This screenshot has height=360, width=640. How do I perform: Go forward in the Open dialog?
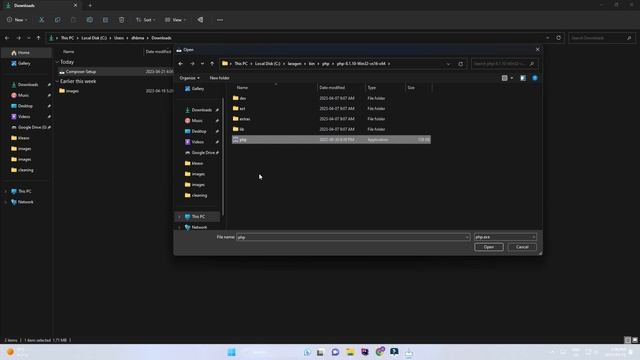(x=192, y=64)
